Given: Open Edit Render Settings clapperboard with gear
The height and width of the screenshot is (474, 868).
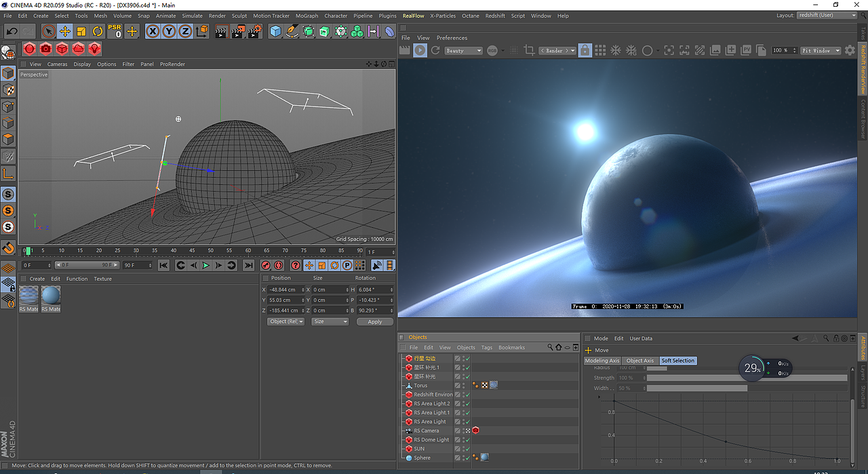Looking at the screenshot, I should click(x=255, y=31).
